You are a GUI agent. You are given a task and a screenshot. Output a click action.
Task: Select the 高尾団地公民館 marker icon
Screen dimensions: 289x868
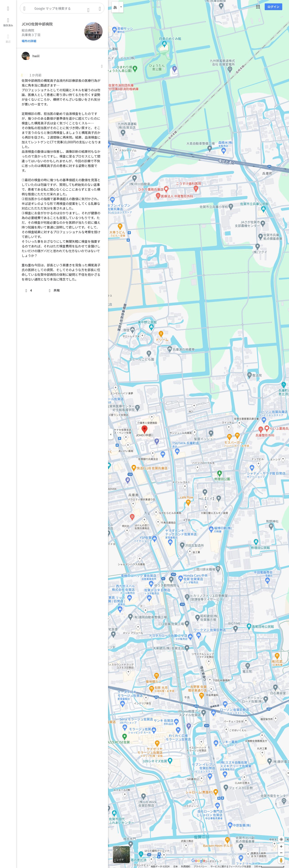[x=249, y=626]
